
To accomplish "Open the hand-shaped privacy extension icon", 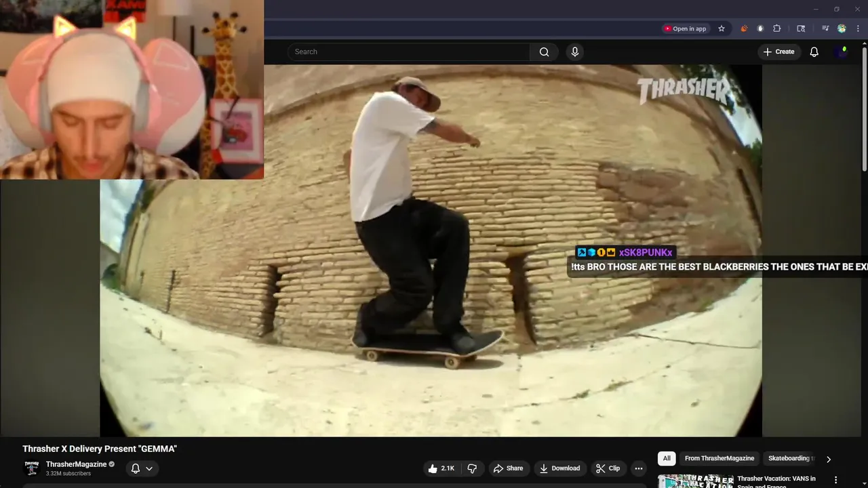I will (760, 28).
